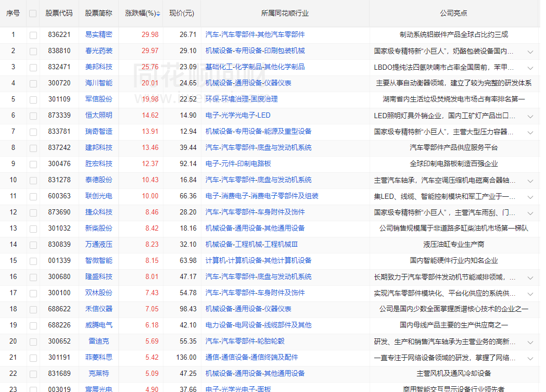Screen dimensions: 546x392
Task: Mark checkbox for 600363 联创光电
Action: coord(33,197)
